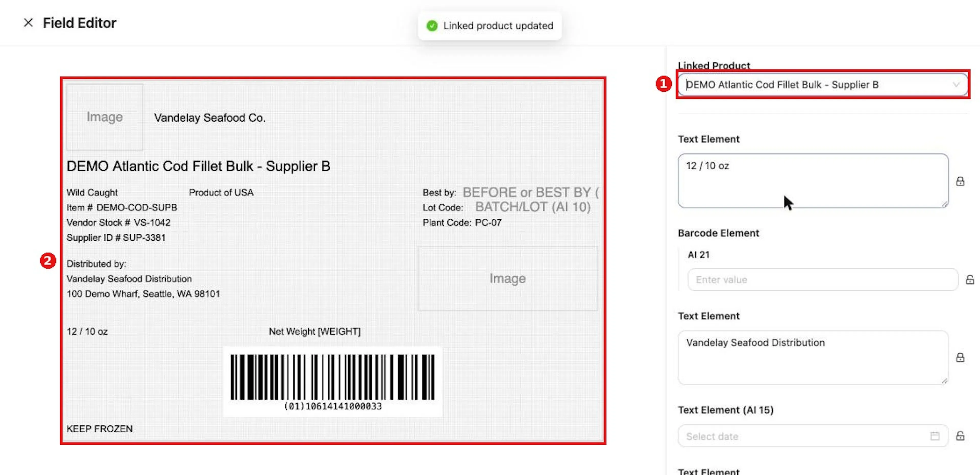This screenshot has height=475, width=980.
Task: Click Plant Code: PC-07 text
Action: 462,223
